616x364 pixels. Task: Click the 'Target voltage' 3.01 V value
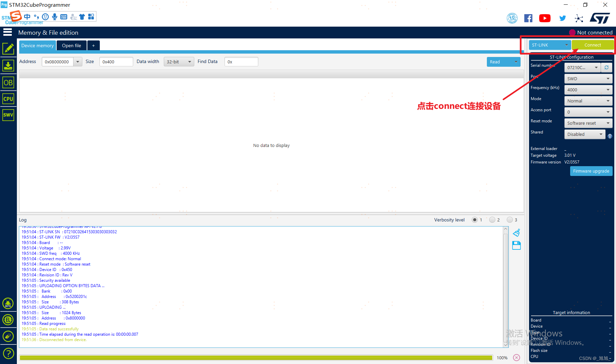[570, 155]
